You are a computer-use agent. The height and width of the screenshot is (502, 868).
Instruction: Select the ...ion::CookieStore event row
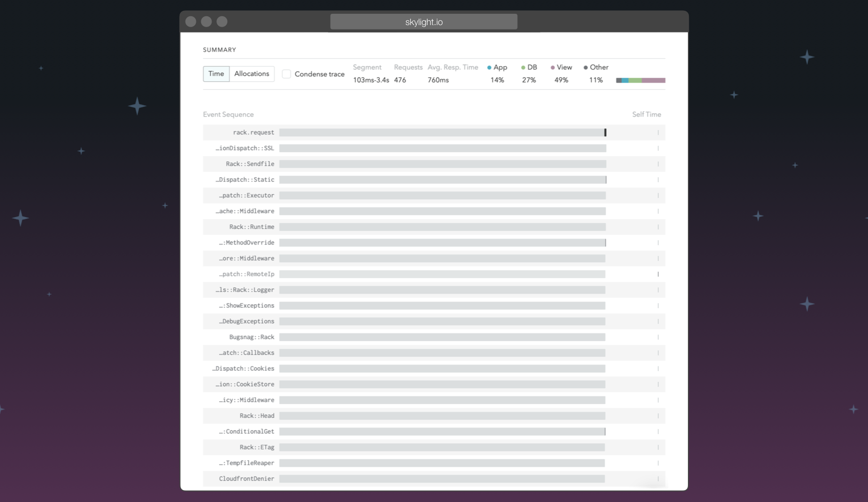(x=434, y=384)
